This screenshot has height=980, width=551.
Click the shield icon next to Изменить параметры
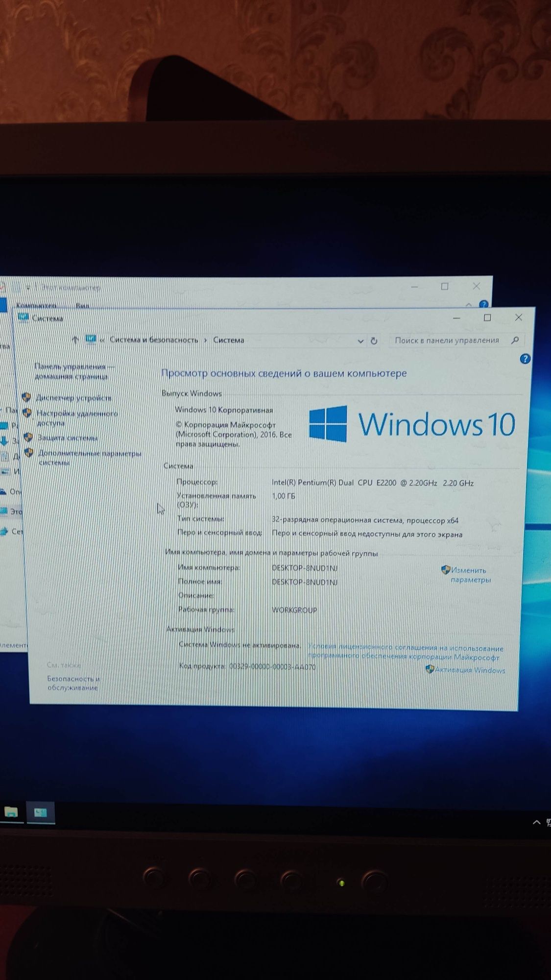click(446, 569)
